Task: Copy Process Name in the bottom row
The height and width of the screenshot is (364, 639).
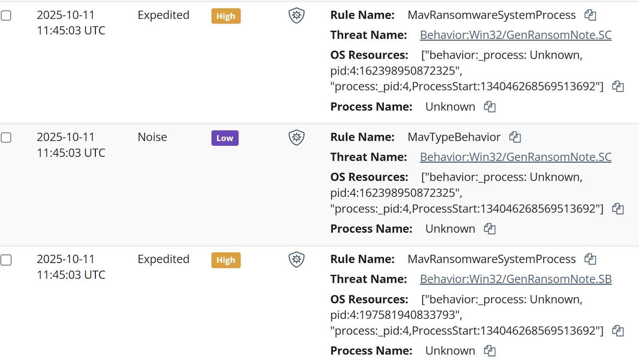Action: point(489,351)
